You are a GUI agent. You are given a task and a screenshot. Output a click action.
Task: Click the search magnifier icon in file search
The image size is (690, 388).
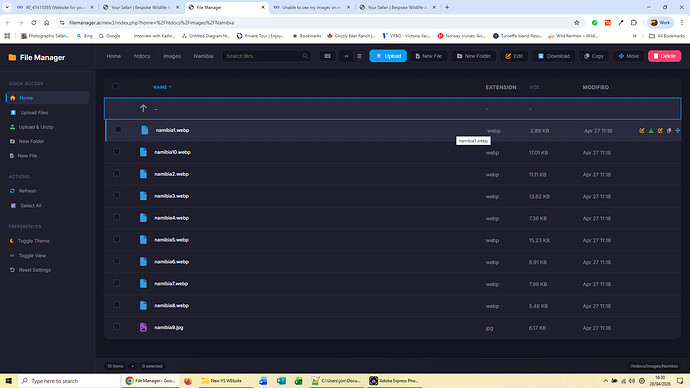[305, 56]
